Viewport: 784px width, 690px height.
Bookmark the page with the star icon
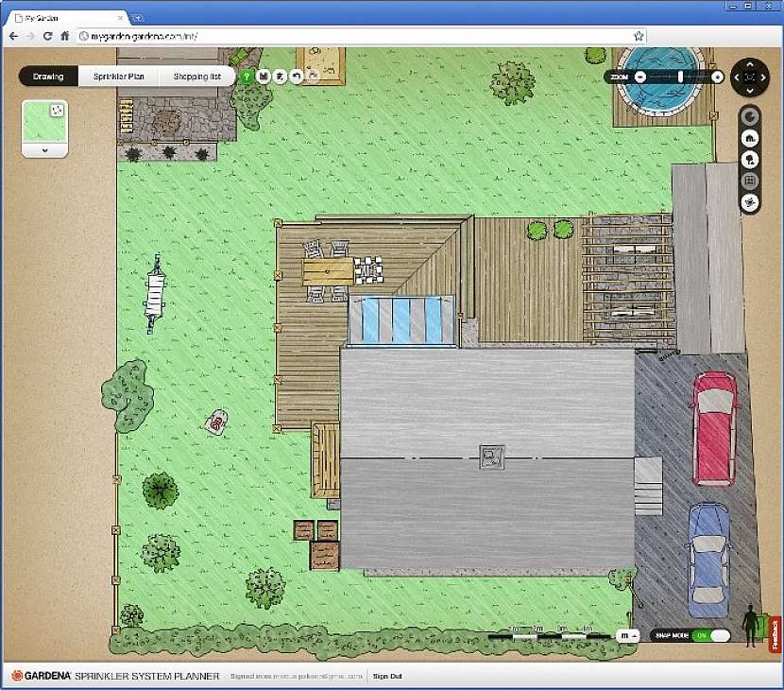[x=639, y=36]
